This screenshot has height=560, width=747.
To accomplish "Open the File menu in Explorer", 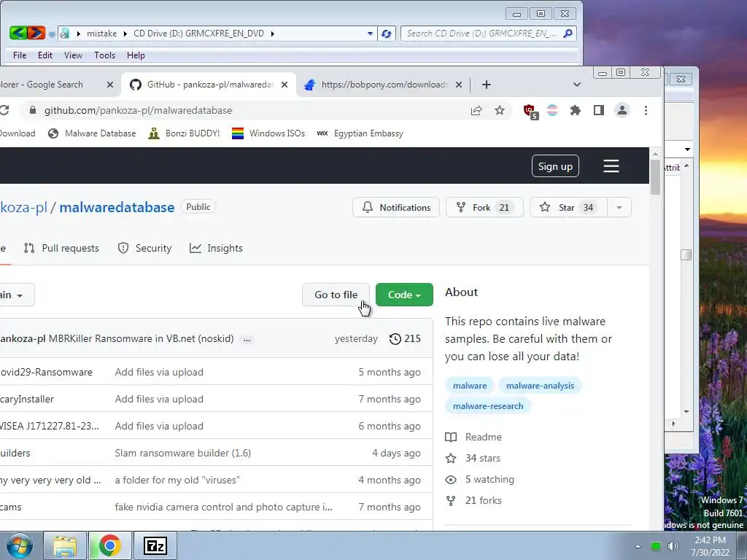I will [20, 55].
